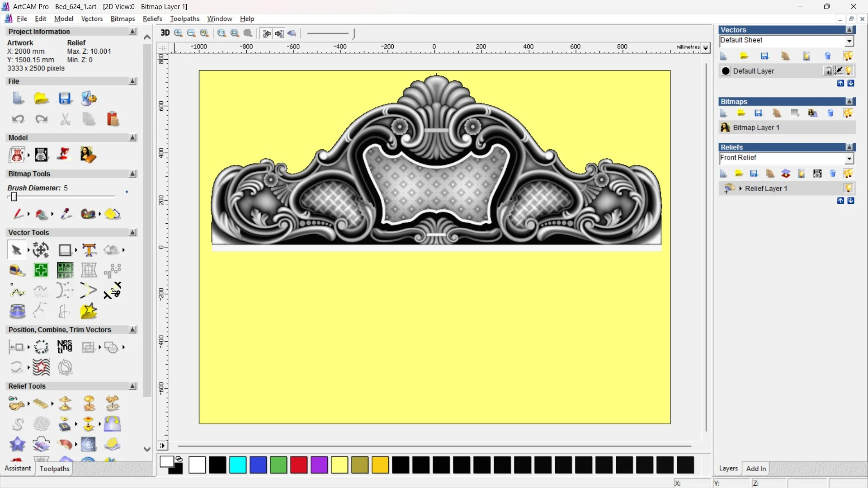
Task: Click the 3D view button
Action: point(165,33)
